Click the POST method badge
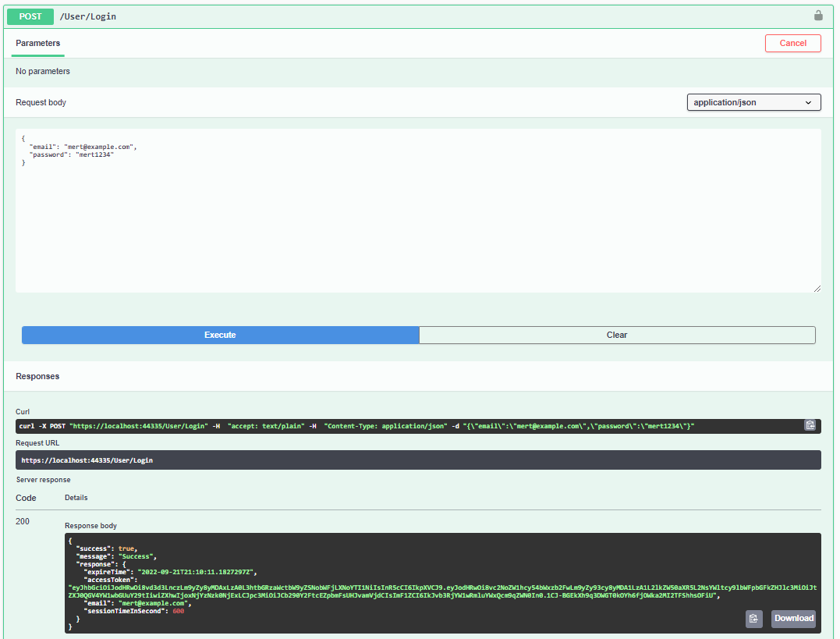840x639 pixels. pos(30,16)
